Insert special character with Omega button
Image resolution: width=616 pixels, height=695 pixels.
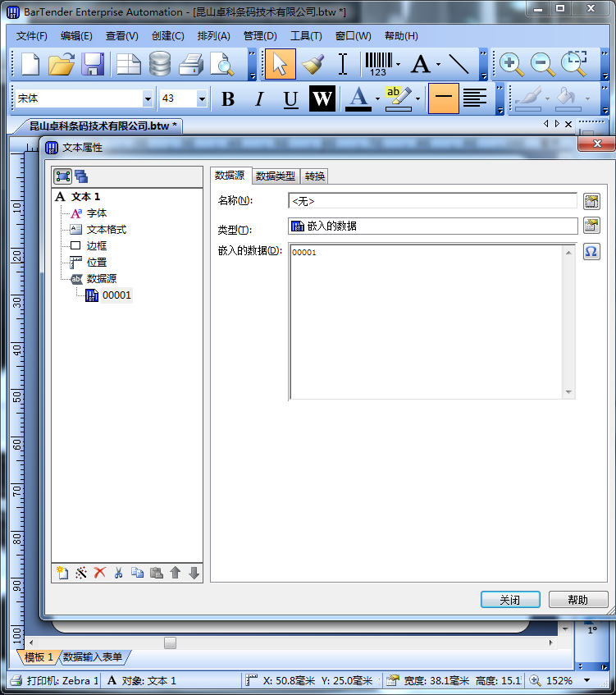(x=591, y=252)
